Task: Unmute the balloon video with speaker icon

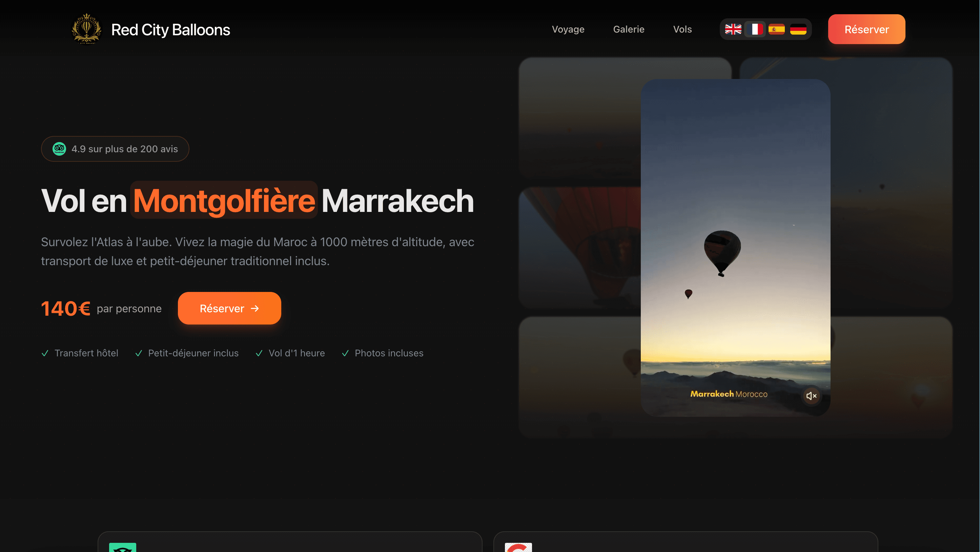Action: (812, 396)
